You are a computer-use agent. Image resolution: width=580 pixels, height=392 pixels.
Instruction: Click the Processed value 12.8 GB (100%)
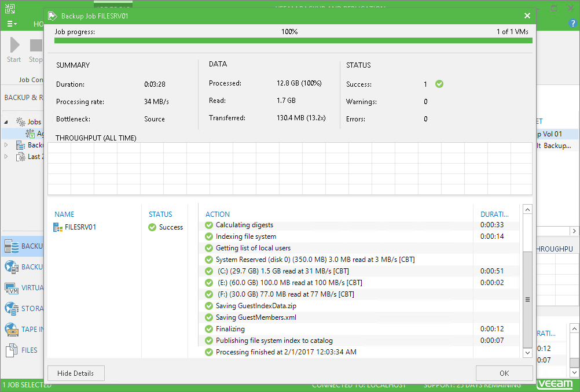pos(299,83)
